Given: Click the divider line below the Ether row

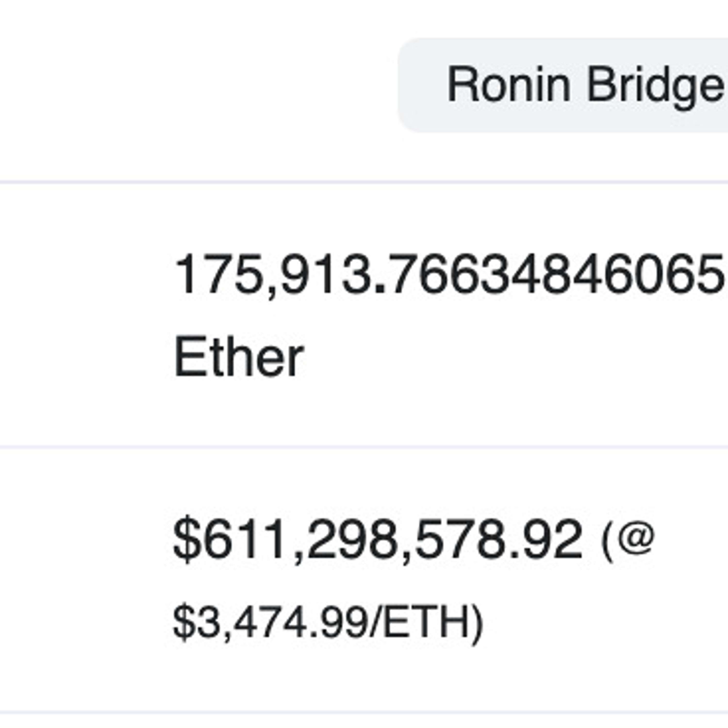Looking at the screenshot, I should 364,447.
